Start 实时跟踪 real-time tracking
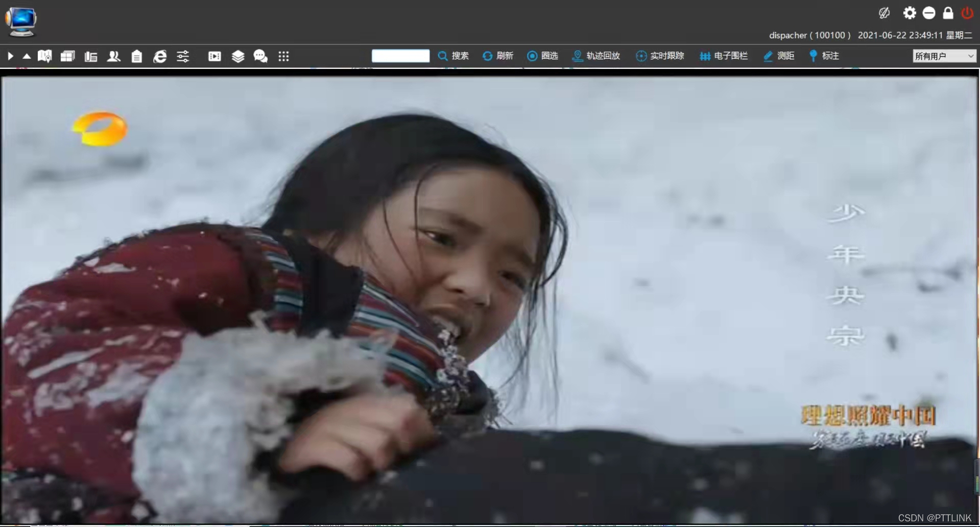Image resolution: width=980 pixels, height=527 pixels. point(660,56)
